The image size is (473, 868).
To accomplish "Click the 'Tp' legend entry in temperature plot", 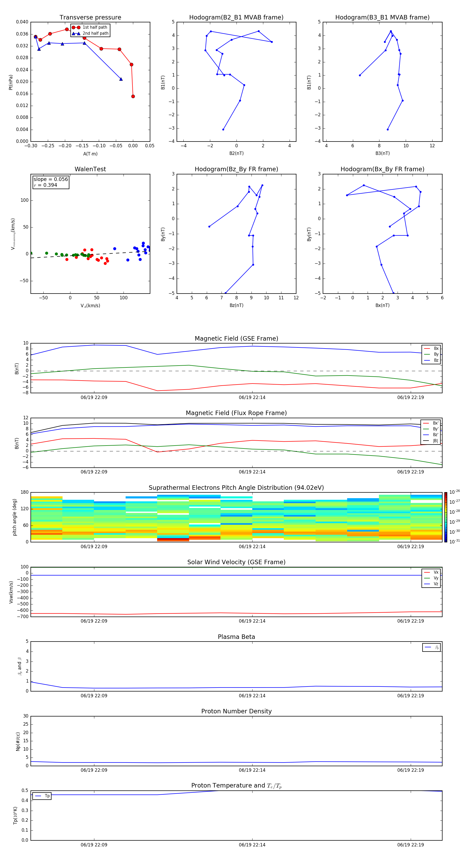I will pos(42,796).
